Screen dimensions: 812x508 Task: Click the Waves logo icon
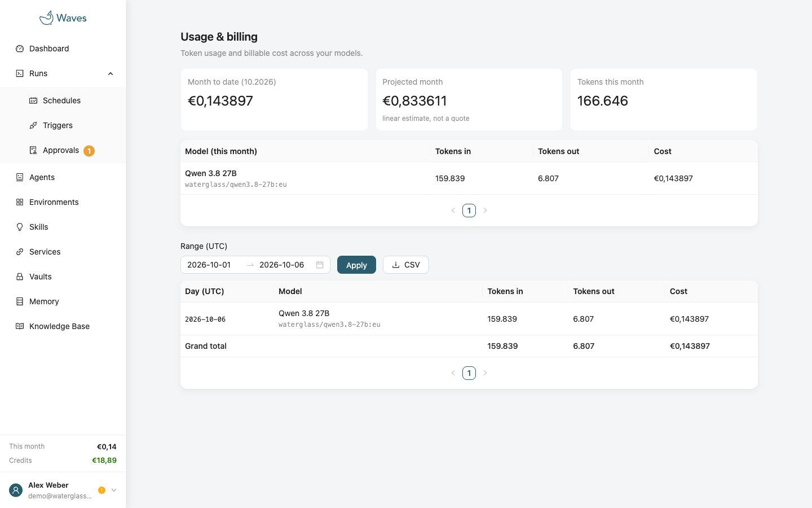pyautogui.click(x=46, y=18)
